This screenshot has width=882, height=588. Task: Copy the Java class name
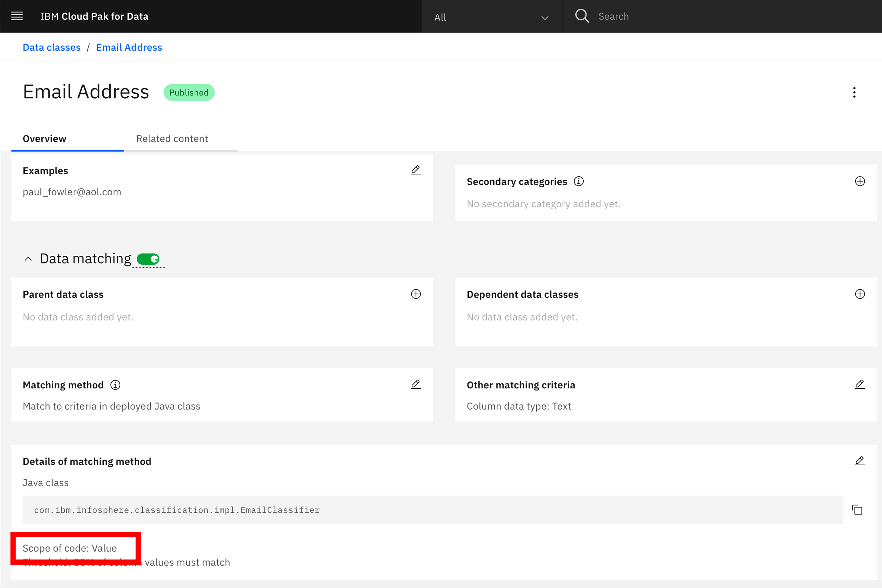coord(857,510)
